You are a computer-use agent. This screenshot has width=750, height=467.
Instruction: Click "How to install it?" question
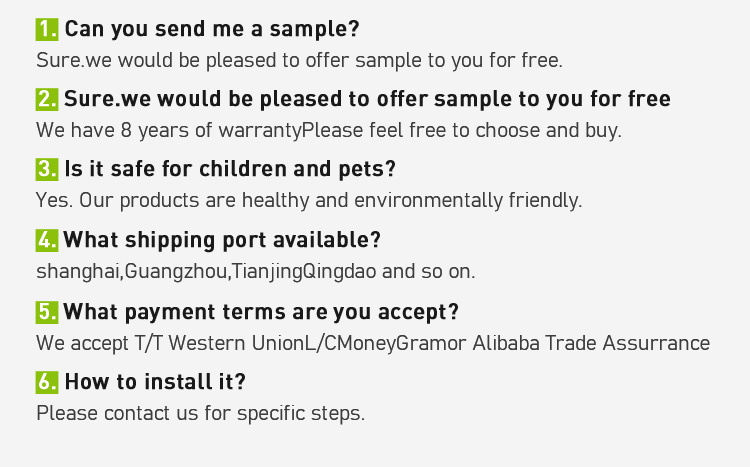pyautogui.click(x=155, y=382)
